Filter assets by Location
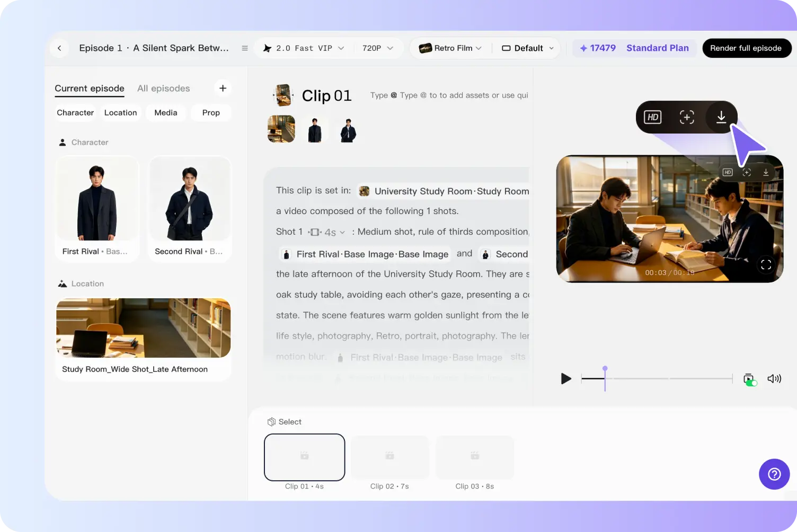 pos(121,113)
